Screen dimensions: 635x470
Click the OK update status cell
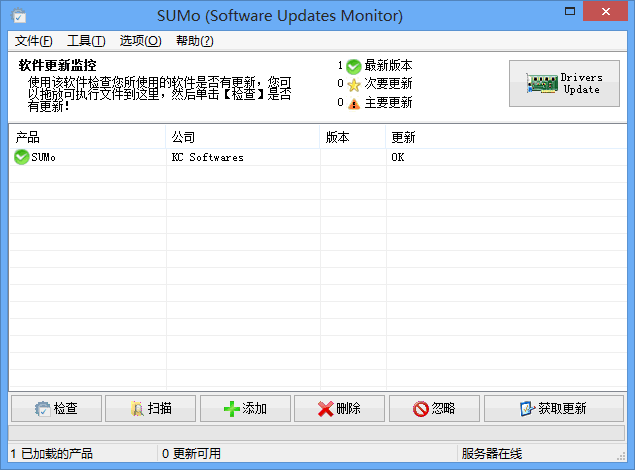[x=398, y=157]
